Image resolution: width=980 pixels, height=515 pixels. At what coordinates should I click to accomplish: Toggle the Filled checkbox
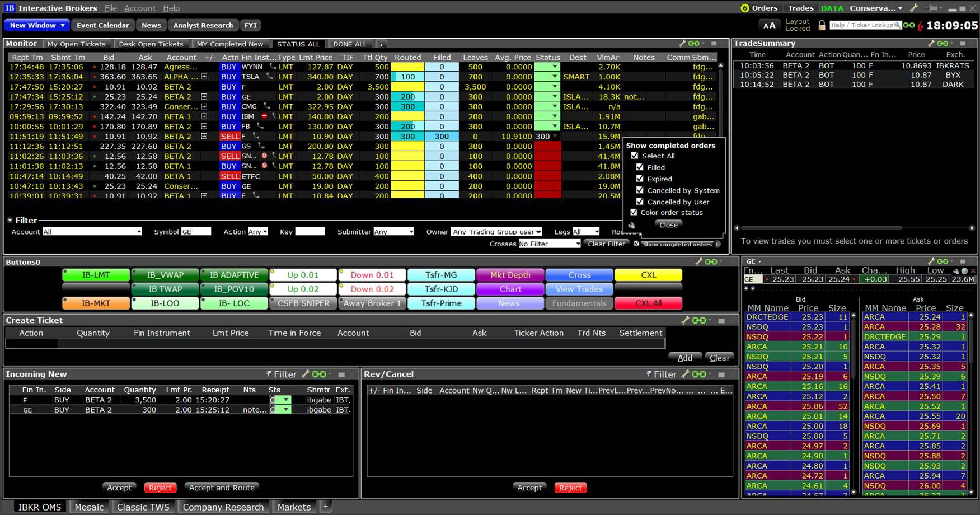tap(640, 167)
